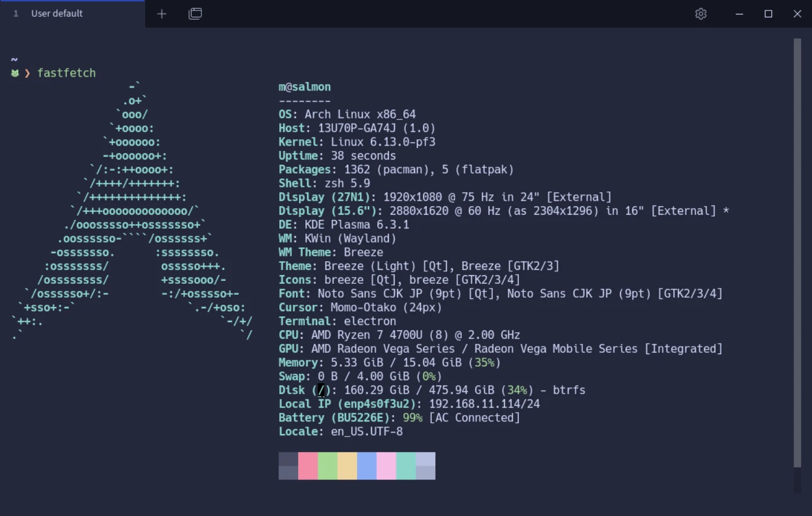812x516 pixels.
Task: Click the Swap 0 B / 4.00 GiB line
Action: click(360, 377)
